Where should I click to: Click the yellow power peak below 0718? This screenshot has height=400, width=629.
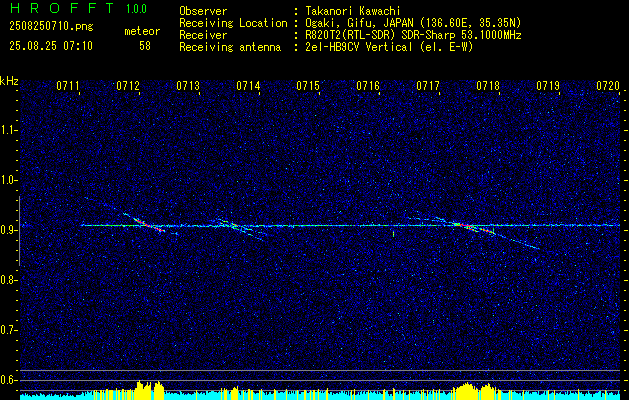[476, 391]
